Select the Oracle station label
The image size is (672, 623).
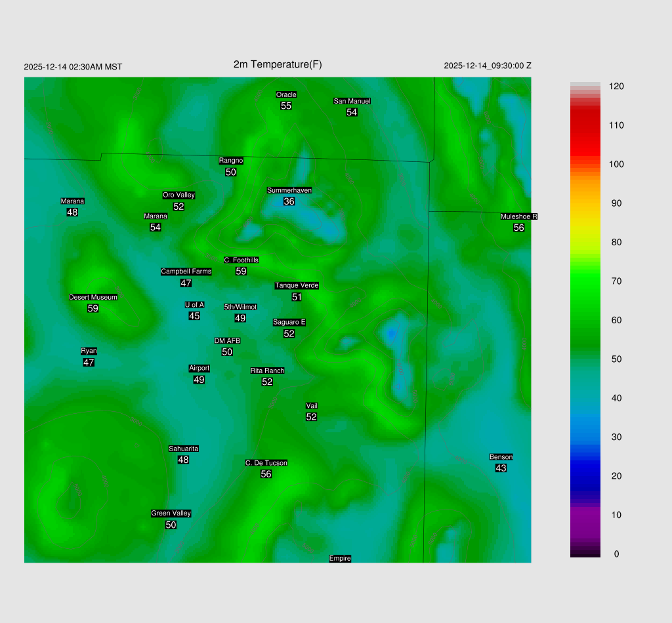[286, 95]
